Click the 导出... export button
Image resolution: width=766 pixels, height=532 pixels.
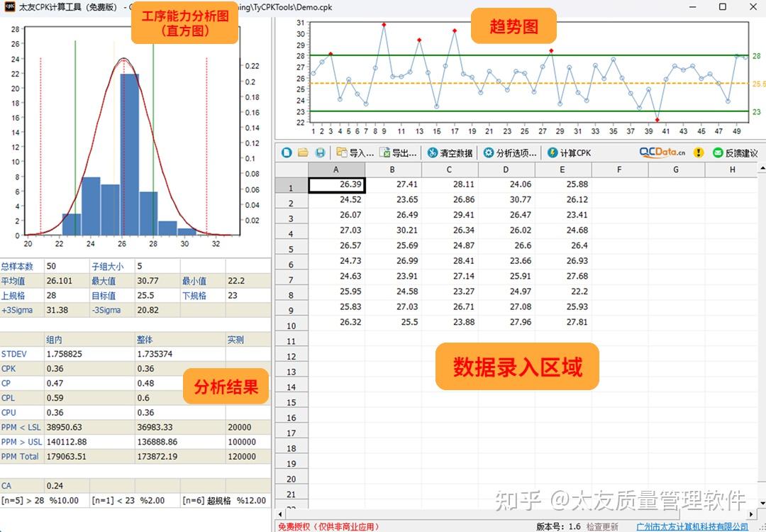(398, 153)
